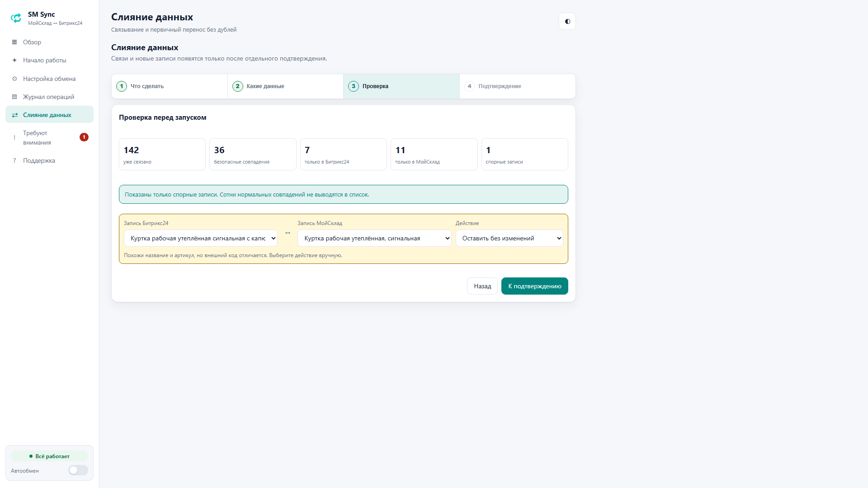Open Настройка обмена in the sidebar
Viewport: 868px width, 488px height.
point(49,79)
